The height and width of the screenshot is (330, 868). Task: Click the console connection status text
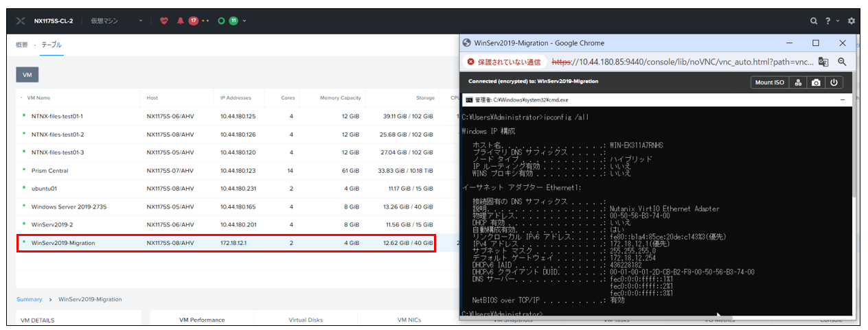point(533,81)
